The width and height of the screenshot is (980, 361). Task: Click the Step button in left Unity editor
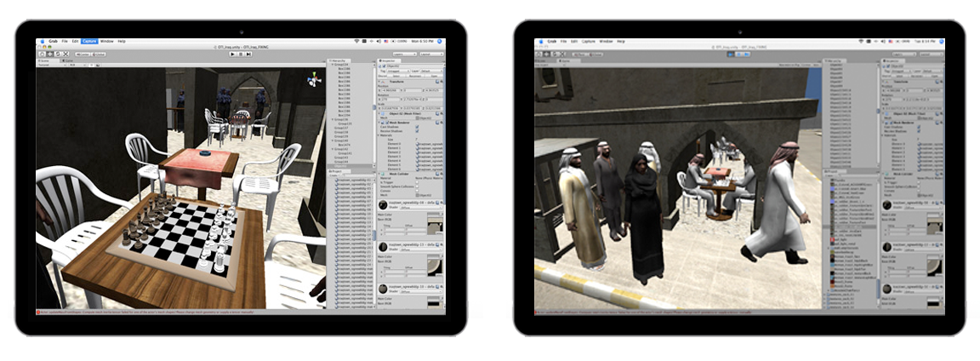pos(248,54)
